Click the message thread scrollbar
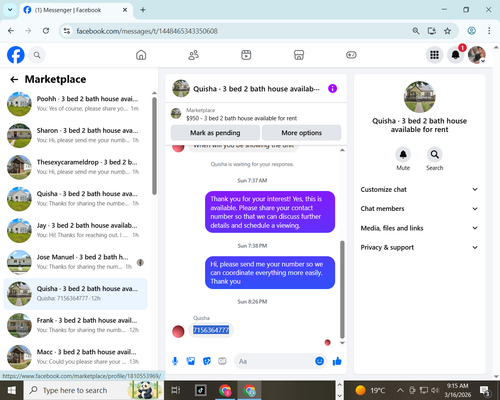 click(342, 289)
